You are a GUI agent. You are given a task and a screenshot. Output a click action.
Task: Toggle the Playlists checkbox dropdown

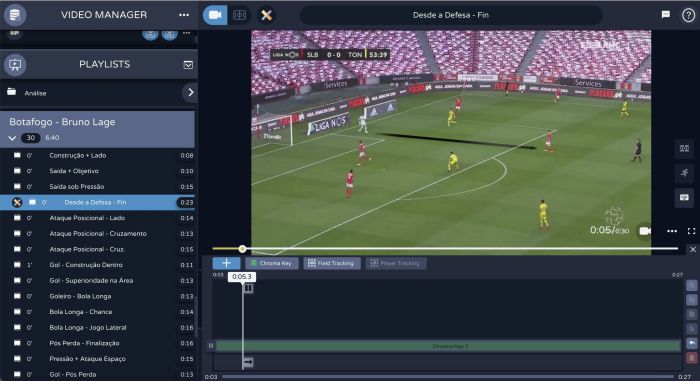pyautogui.click(x=188, y=65)
